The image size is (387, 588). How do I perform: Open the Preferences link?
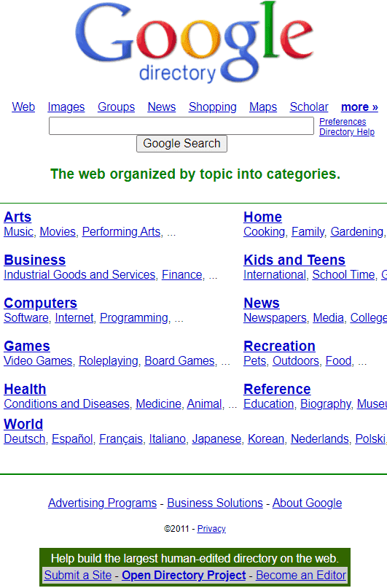point(343,122)
